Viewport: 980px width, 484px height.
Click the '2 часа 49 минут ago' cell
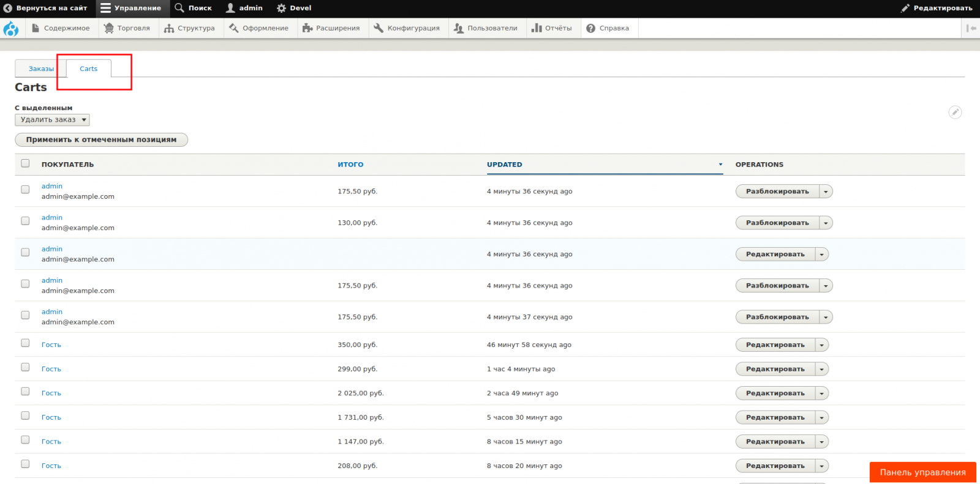(522, 393)
